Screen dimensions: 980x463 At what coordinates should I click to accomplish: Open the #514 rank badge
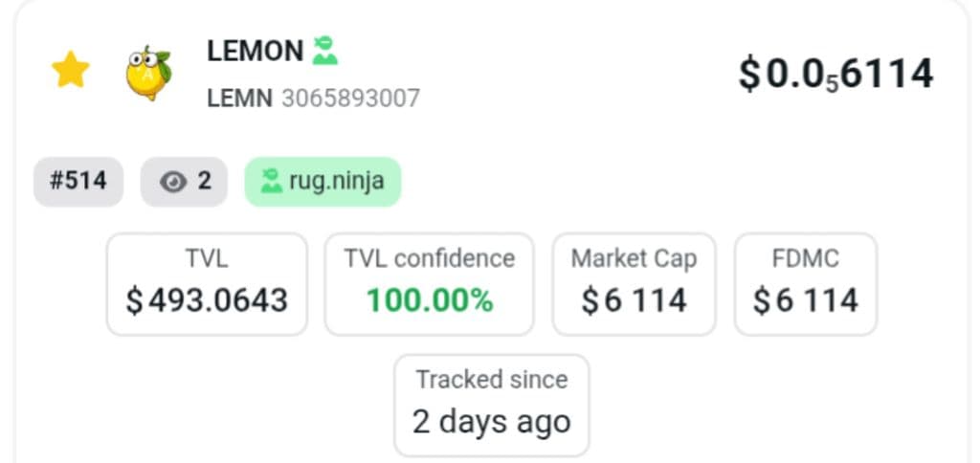point(78,181)
